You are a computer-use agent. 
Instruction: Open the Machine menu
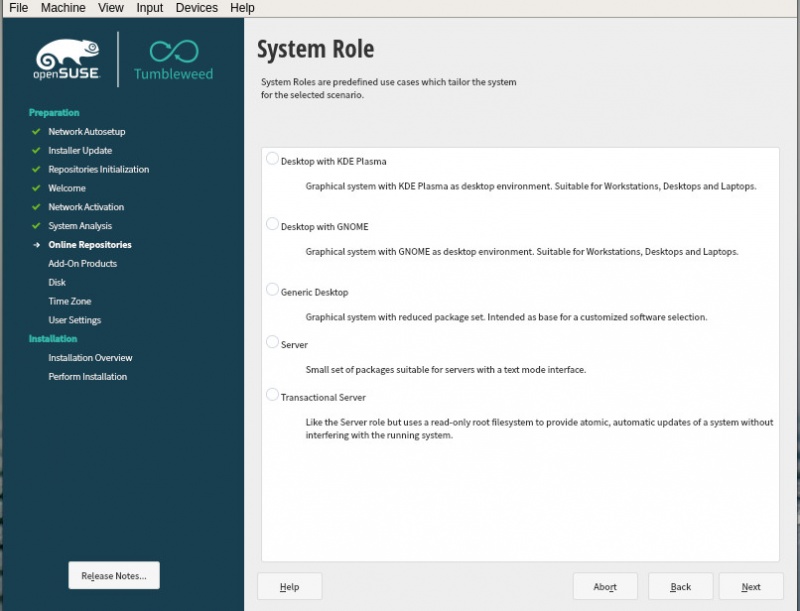(x=63, y=8)
